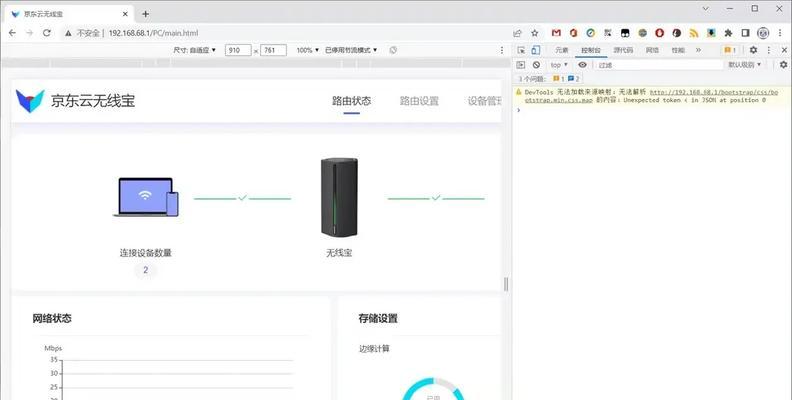Screen dimensions: 792x400
Task: Click the download extension icon
Action: 711,33
